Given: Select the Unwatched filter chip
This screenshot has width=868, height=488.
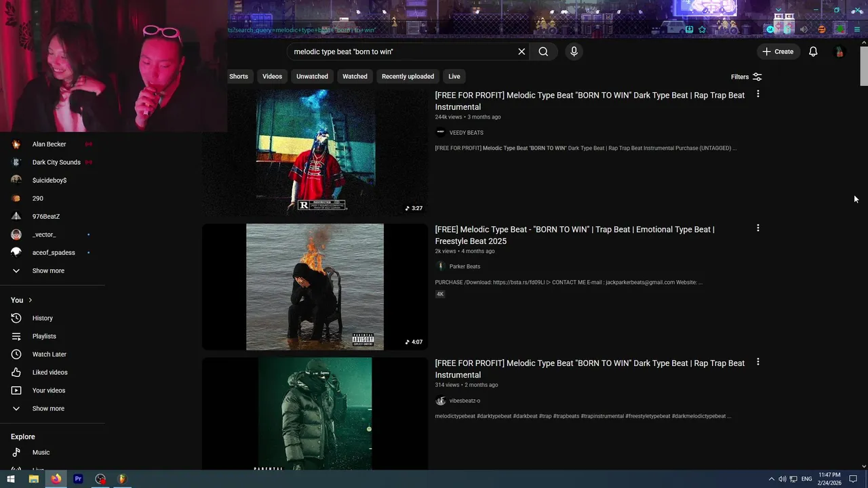Looking at the screenshot, I should 312,77.
